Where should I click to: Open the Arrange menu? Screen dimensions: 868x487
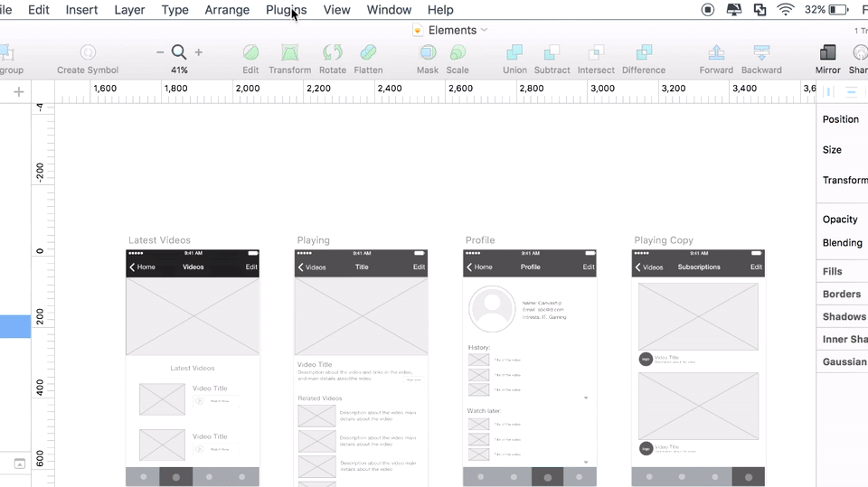(227, 10)
